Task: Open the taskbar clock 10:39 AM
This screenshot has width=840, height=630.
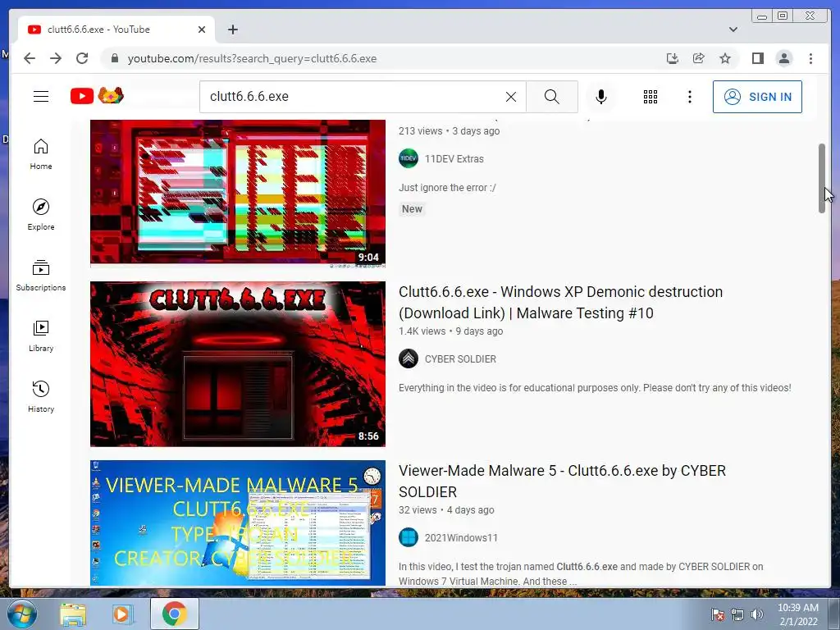Action: pos(798,614)
